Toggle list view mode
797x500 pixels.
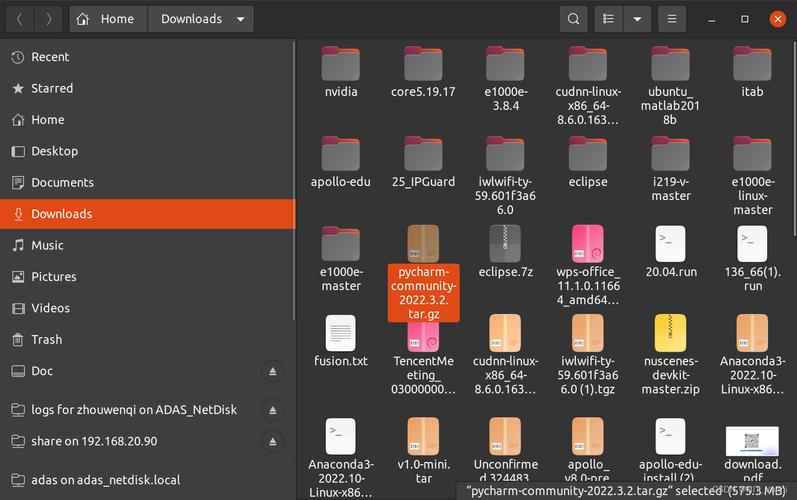click(608, 19)
